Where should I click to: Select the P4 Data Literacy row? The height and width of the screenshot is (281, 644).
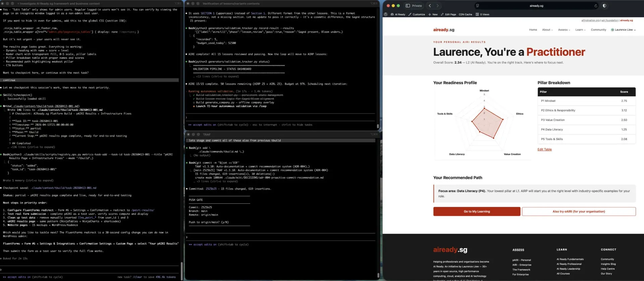point(586,130)
